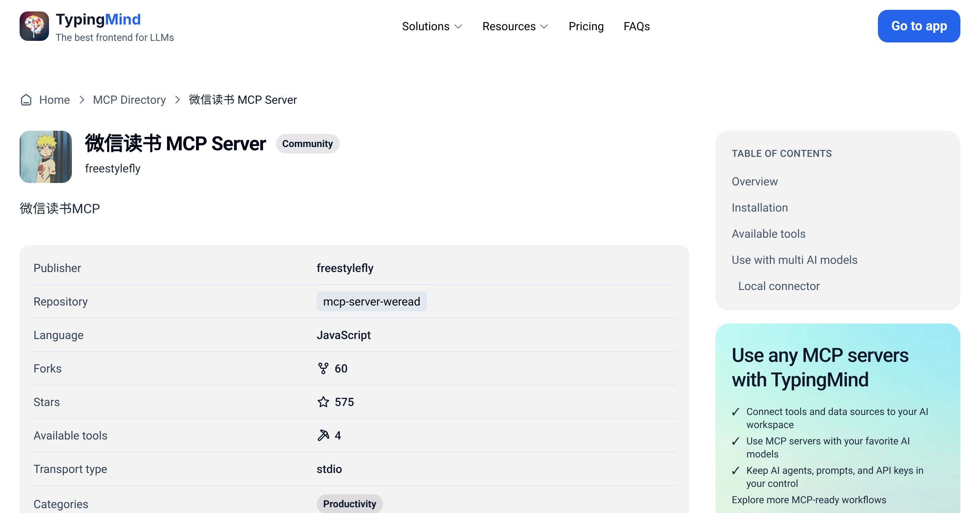Screen dimensions: 980x513
Task: Jump to Use with multi AI models section
Action: 794,260
